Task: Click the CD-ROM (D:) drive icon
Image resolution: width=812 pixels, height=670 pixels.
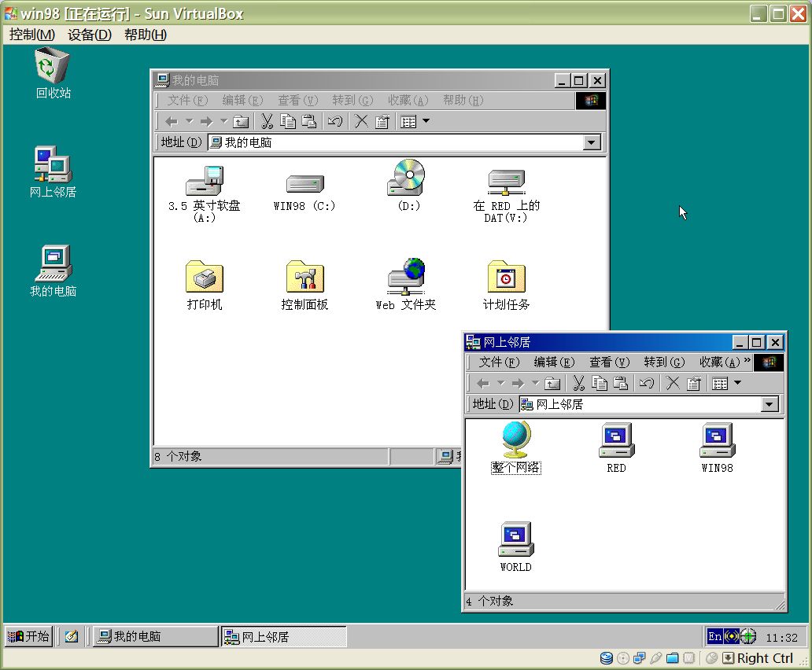Action: coord(406,179)
